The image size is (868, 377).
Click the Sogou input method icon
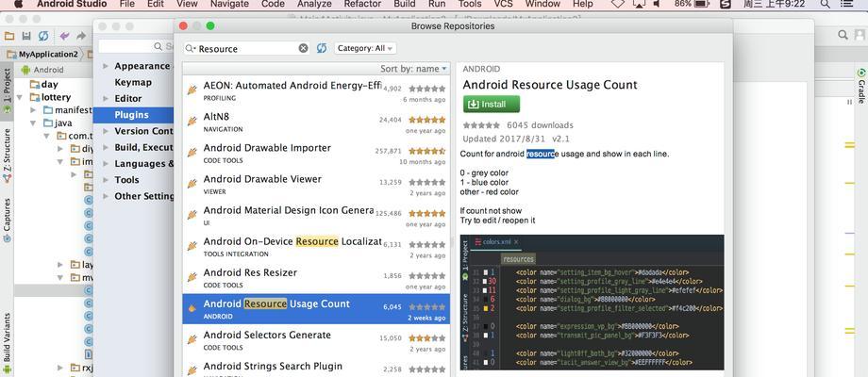[x=726, y=4]
